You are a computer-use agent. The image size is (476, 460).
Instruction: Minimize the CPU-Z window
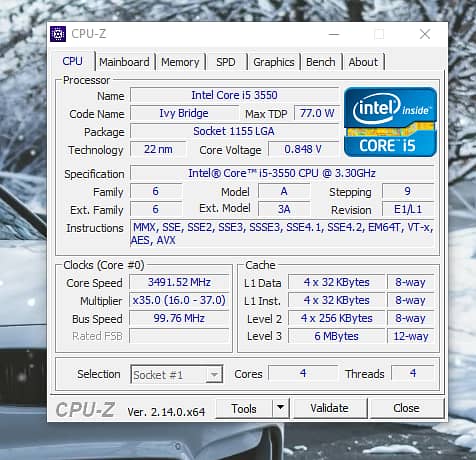tap(334, 34)
